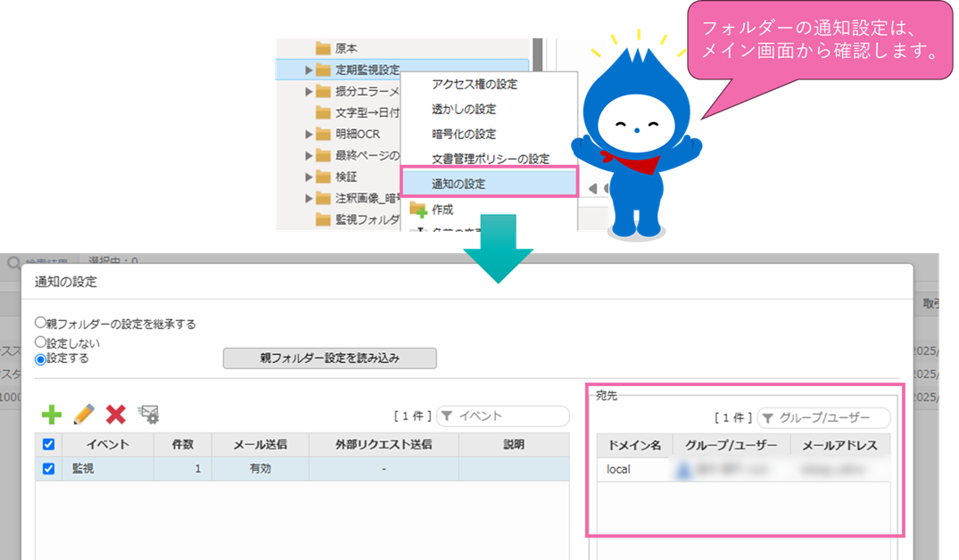Click the folder icon next to 原本
Screen dimensions: 959x560
click(323, 48)
